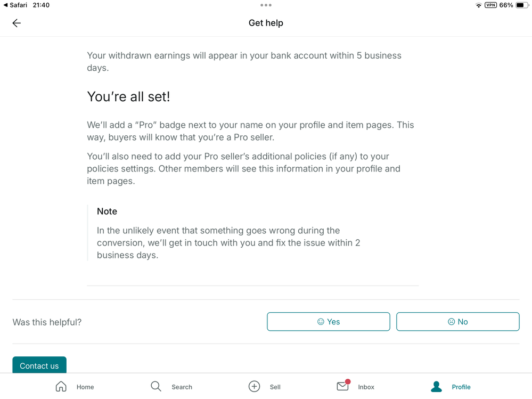This screenshot has height=399, width=532.
Task: Open the Home house icon
Action: 61,386
